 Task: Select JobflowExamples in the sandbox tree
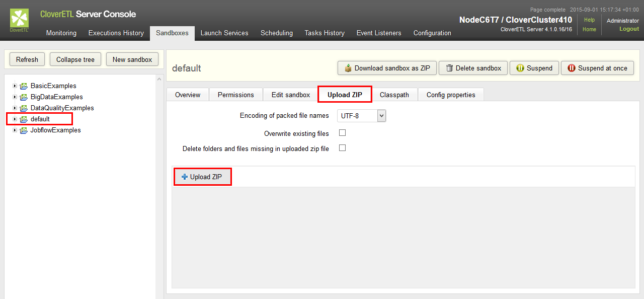coord(55,130)
